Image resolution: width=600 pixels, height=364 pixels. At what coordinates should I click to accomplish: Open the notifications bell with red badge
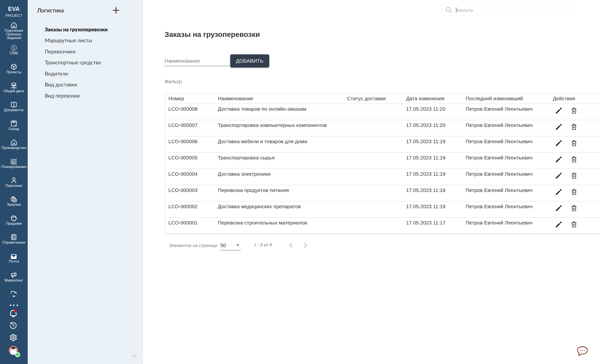14,313
